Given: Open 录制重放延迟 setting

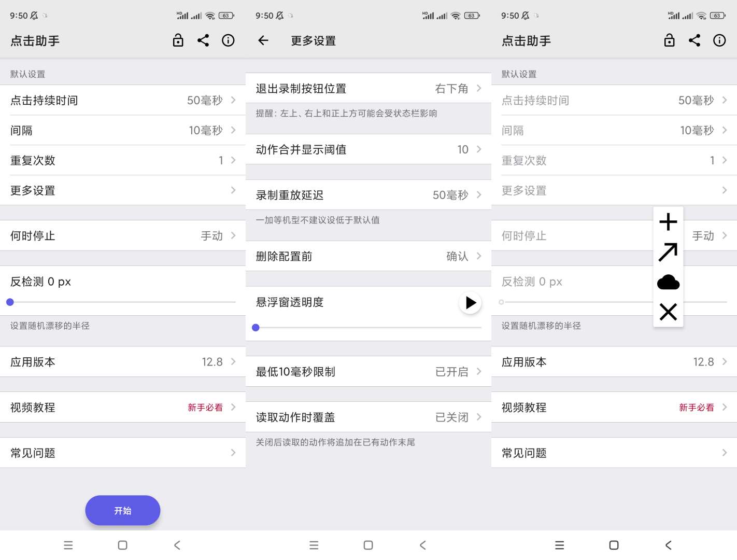Looking at the screenshot, I should tap(368, 195).
